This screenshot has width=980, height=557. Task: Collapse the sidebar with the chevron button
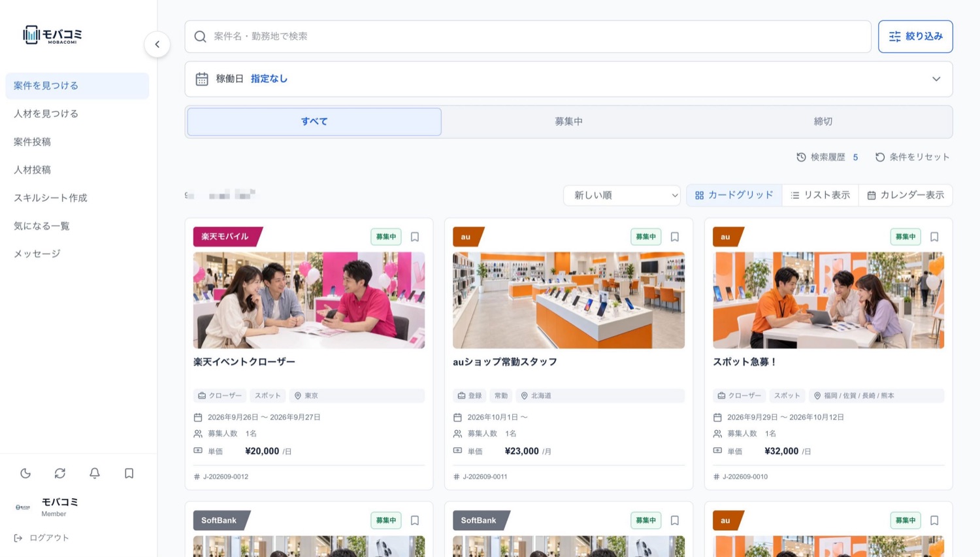[x=157, y=44]
